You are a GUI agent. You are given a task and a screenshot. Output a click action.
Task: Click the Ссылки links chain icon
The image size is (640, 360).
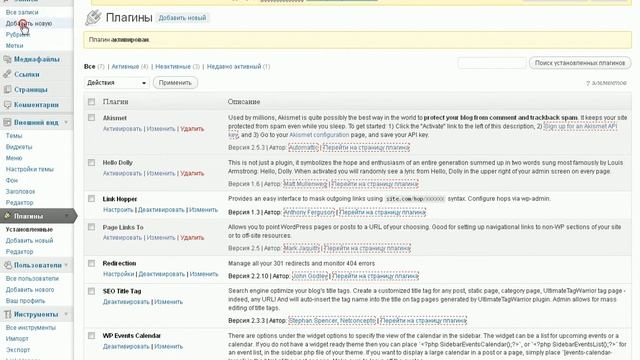7,74
